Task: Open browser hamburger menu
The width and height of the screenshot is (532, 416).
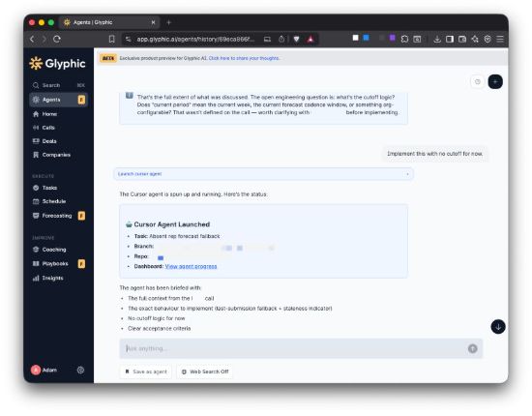Action: pyautogui.click(x=500, y=40)
